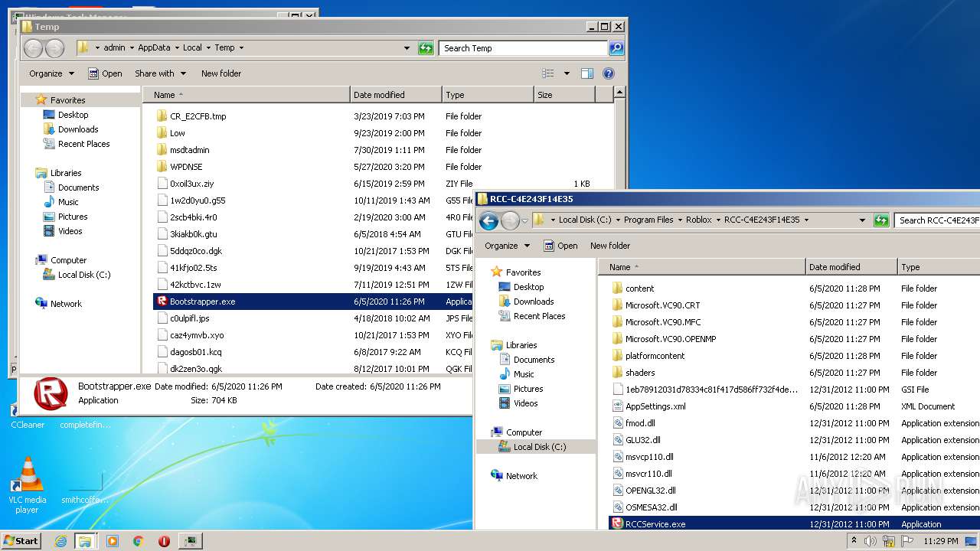
Task: Select Local Disk (C:) in the RCC window sidebar
Action: pyautogui.click(x=540, y=447)
